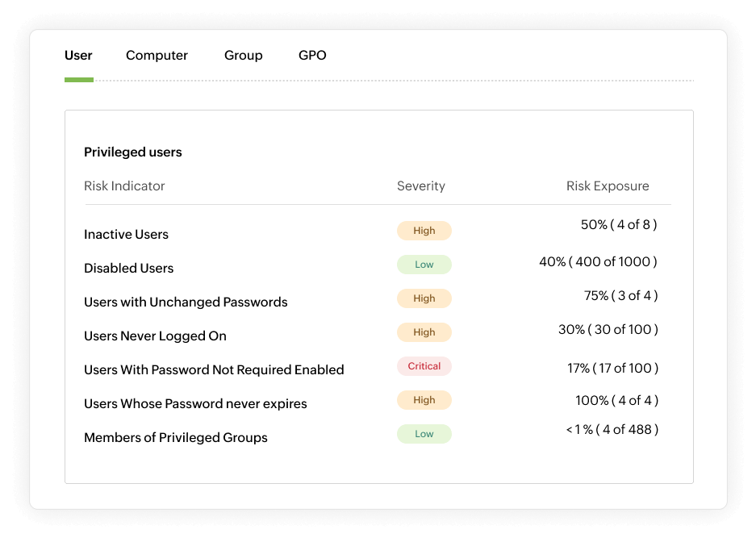Click the Risk Indicator column header
Image resolution: width=756 pixels, height=538 pixels.
(x=124, y=186)
